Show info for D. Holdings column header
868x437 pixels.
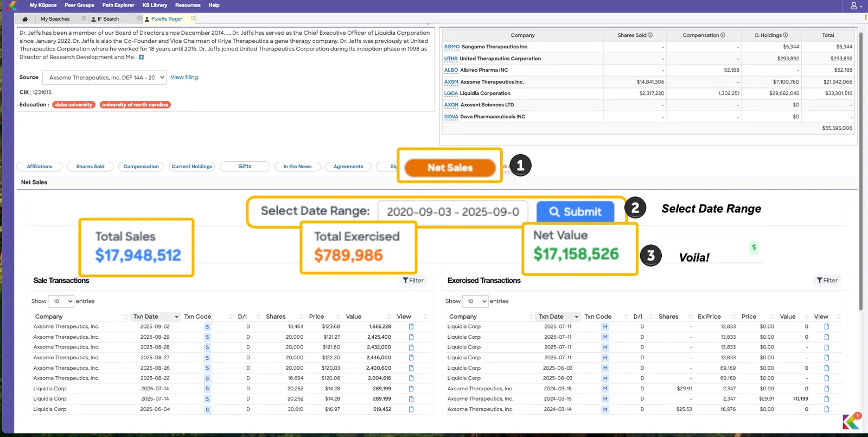(786, 35)
